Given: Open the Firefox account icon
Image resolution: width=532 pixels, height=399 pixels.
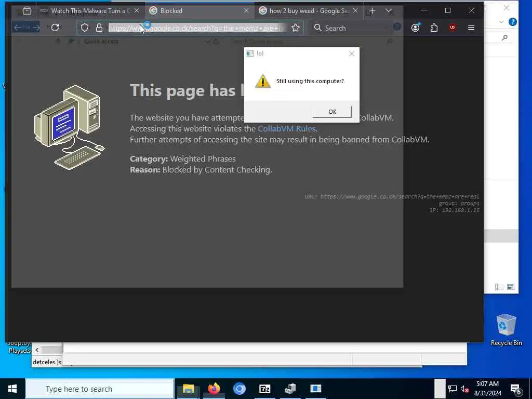Looking at the screenshot, I should tap(415, 28).
